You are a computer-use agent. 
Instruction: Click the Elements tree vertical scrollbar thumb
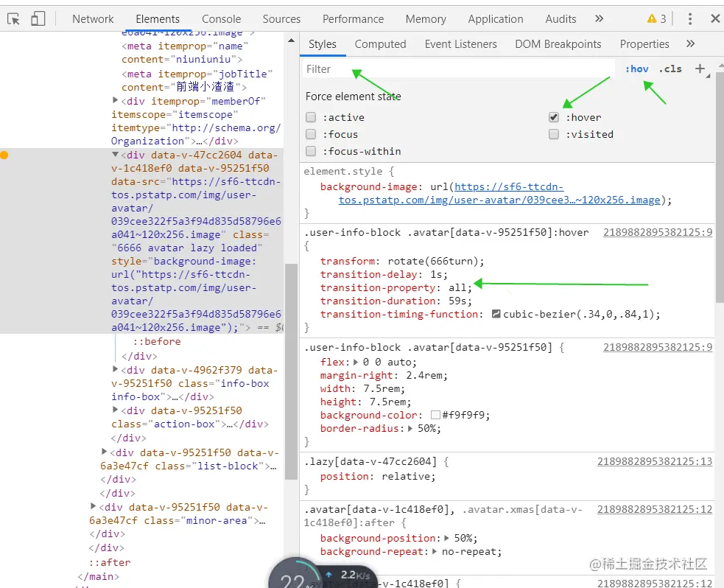[291, 372]
